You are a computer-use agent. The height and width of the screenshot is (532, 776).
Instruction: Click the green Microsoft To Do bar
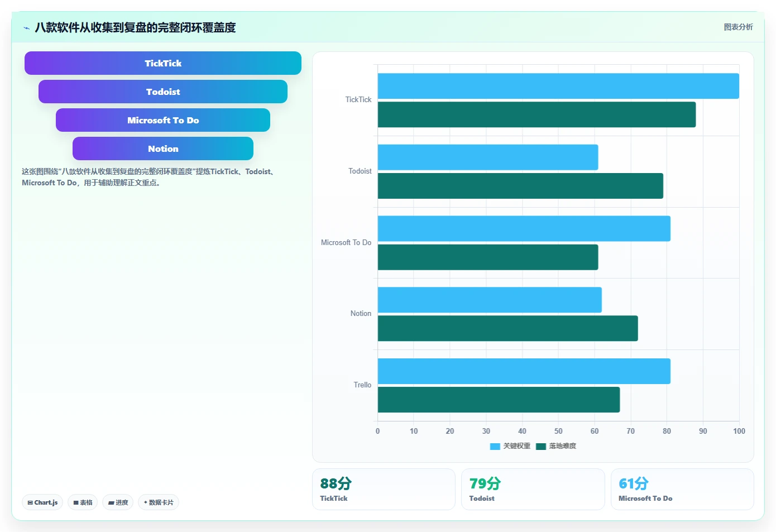488,257
